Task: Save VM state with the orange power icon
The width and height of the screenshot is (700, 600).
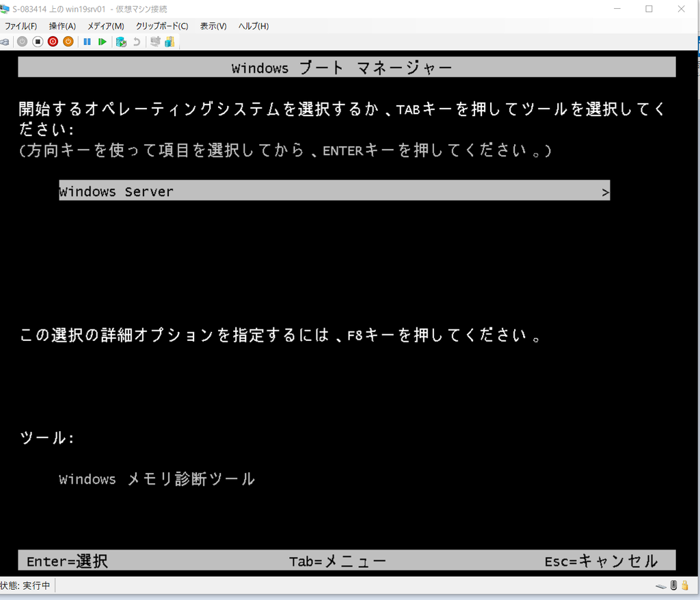Action: click(x=68, y=42)
